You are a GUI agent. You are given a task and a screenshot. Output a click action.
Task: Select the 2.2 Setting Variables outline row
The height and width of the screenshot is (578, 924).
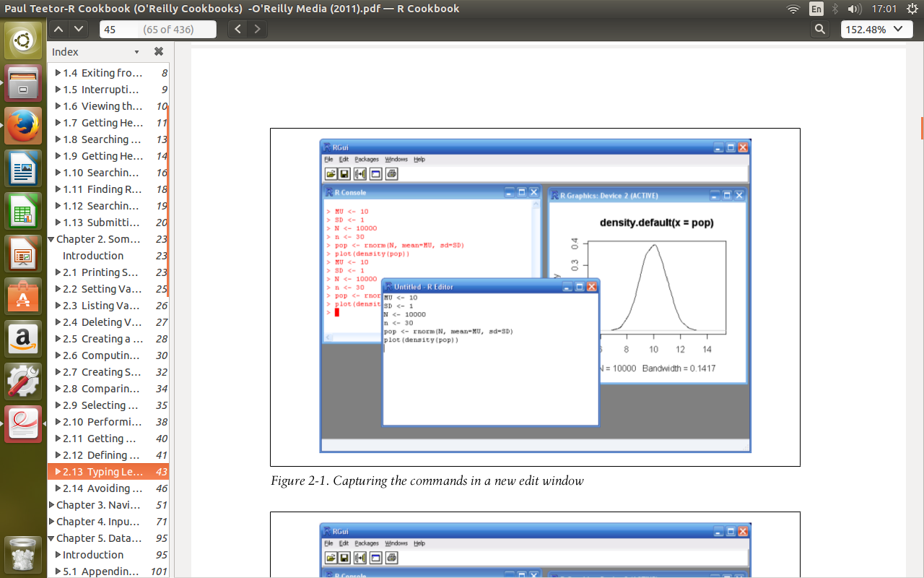click(x=108, y=289)
